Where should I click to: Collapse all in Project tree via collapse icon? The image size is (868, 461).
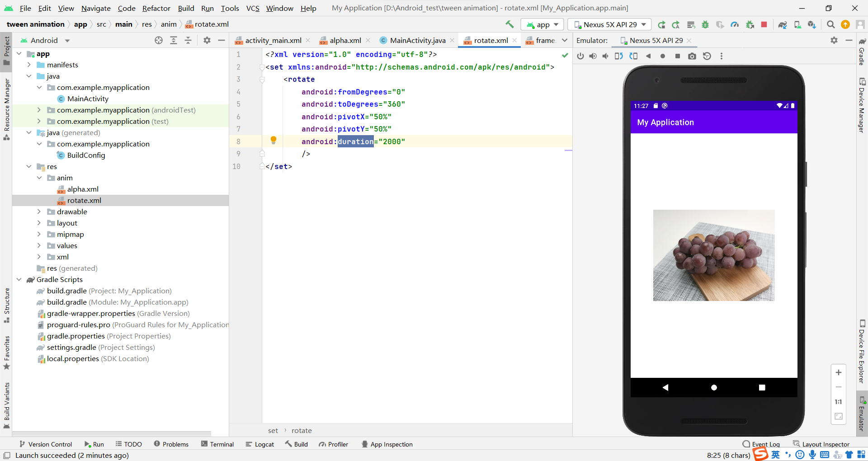coord(189,40)
